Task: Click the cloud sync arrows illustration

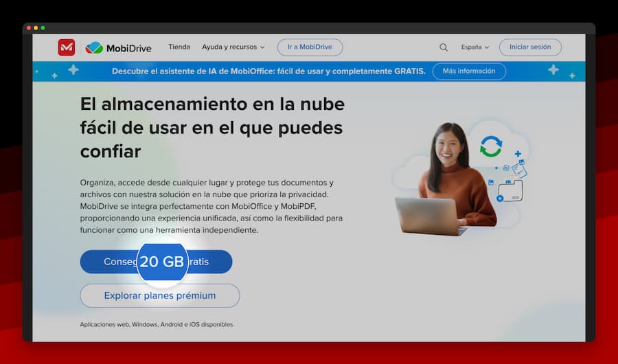Action: (491, 146)
